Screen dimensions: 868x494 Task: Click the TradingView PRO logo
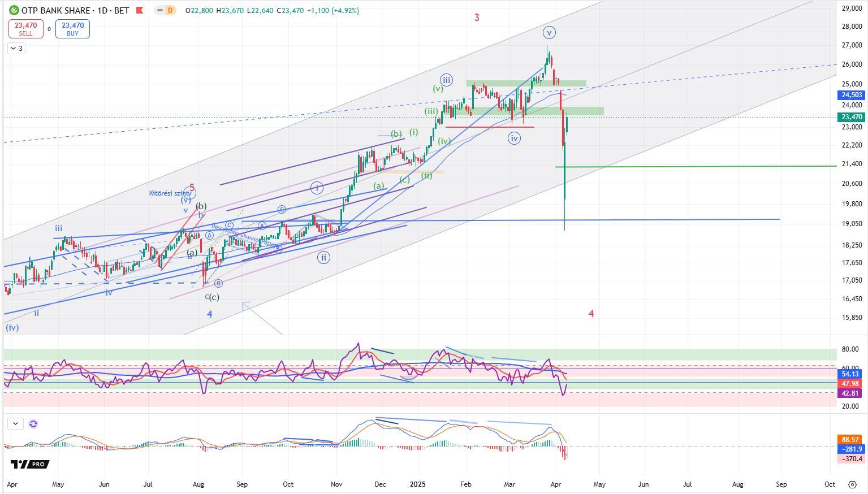tap(29, 464)
